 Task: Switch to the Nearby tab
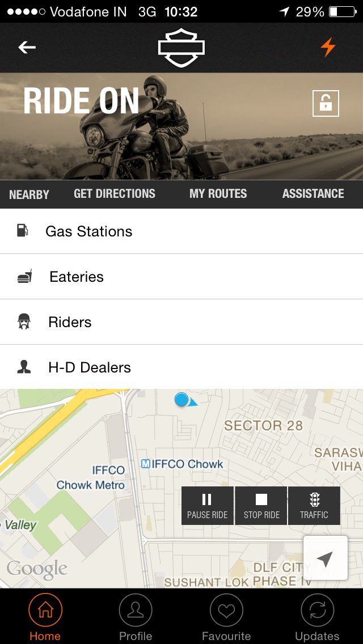[x=29, y=194]
